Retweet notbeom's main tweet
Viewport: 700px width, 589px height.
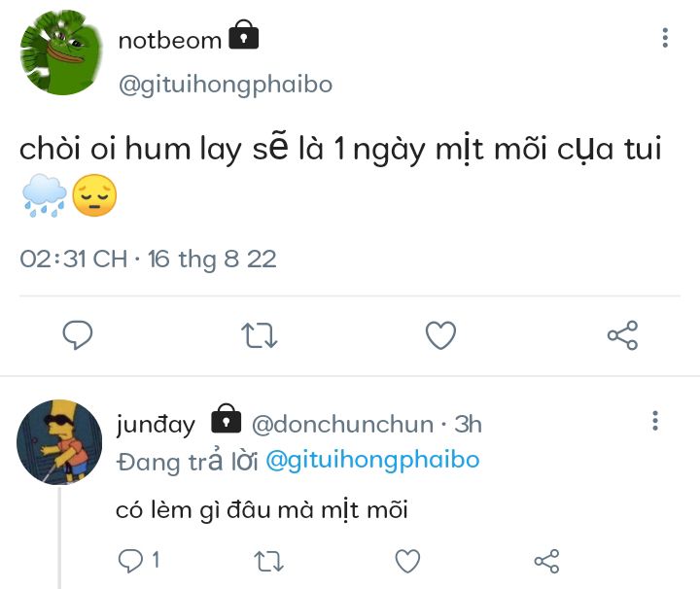click(x=259, y=335)
